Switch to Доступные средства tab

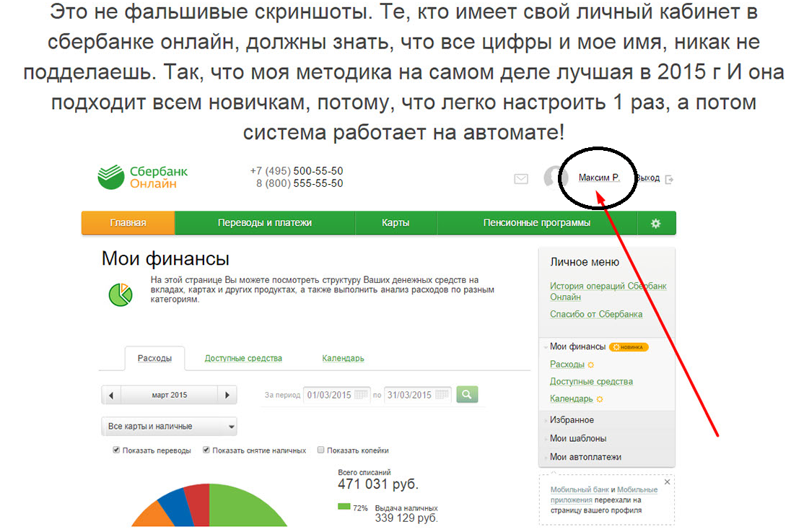tap(243, 358)
